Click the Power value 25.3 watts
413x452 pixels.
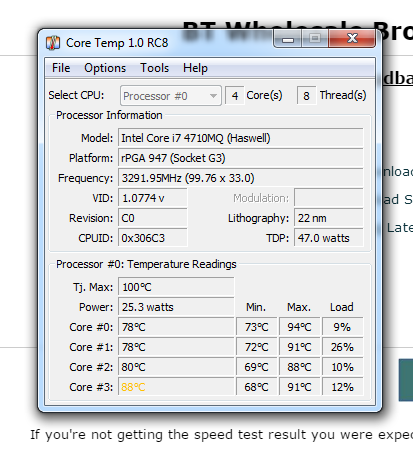coord(176,307)
